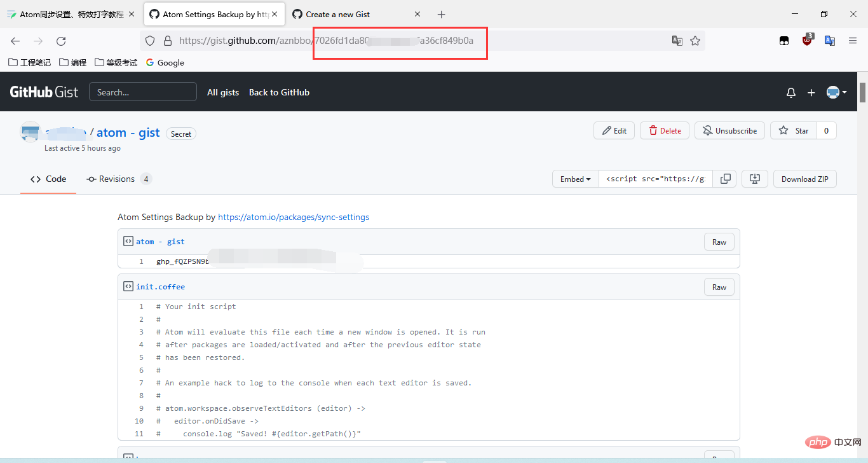The height and width of the screenshot is (463, 868).
Task: Close the Atom Settings Backup tab
Action: [273, 14]
